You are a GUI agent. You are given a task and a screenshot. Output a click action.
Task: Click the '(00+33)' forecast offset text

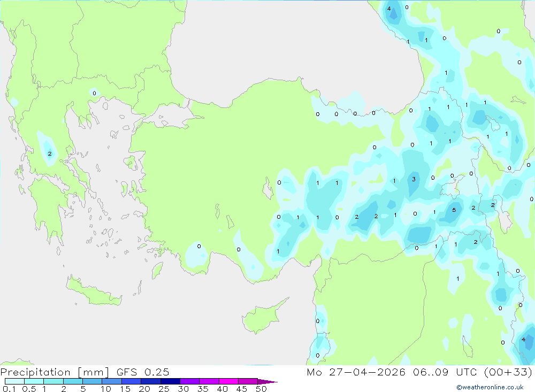508,372
